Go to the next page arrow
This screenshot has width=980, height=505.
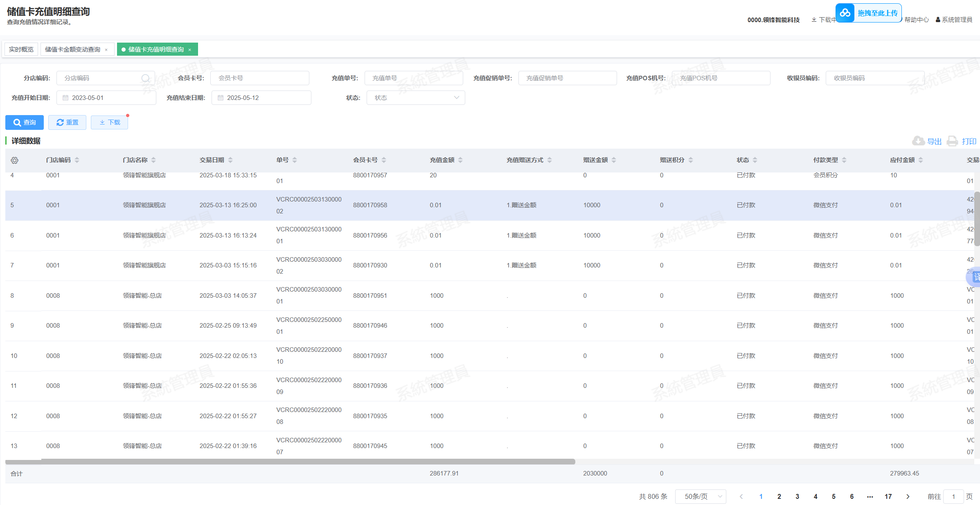click(x=908, y=496)
